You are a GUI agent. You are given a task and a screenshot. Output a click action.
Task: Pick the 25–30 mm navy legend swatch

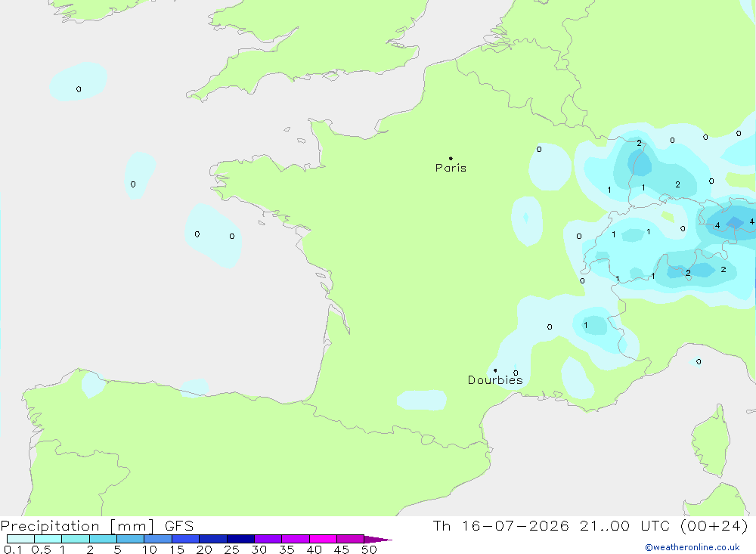(240, 539)
